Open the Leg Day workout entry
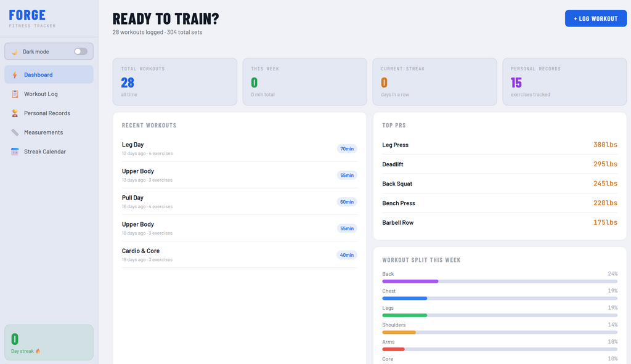This screenshot has width=631, height=364. pos(240,148)
